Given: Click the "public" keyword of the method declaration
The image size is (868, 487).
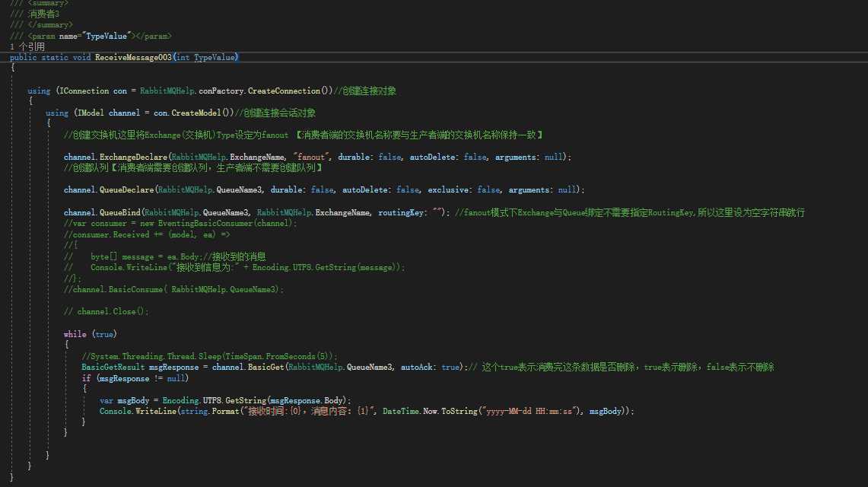Looking at the screenshot, I should [x=24, y=57].
